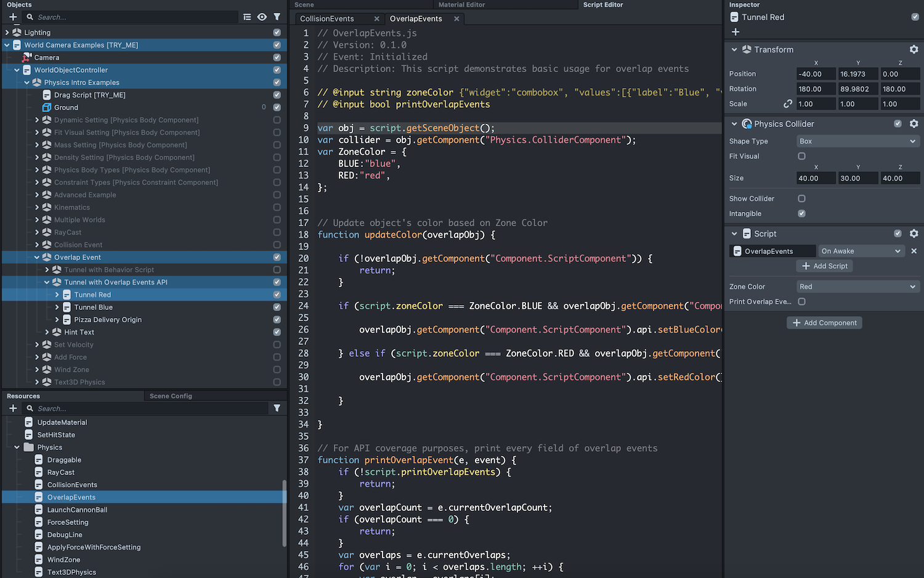Click the eye visibility filter icon in Objects panel

click(x=262, y=17)
